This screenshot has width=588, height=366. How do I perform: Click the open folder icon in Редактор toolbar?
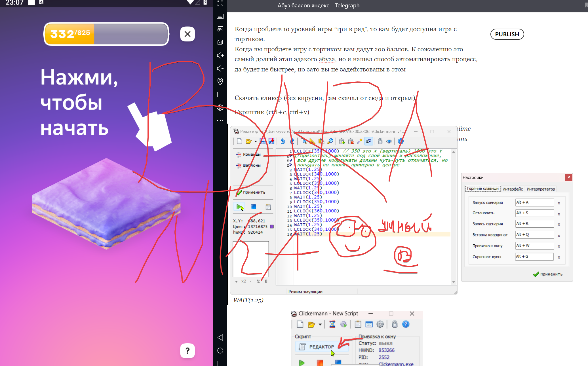pos(248,141)
